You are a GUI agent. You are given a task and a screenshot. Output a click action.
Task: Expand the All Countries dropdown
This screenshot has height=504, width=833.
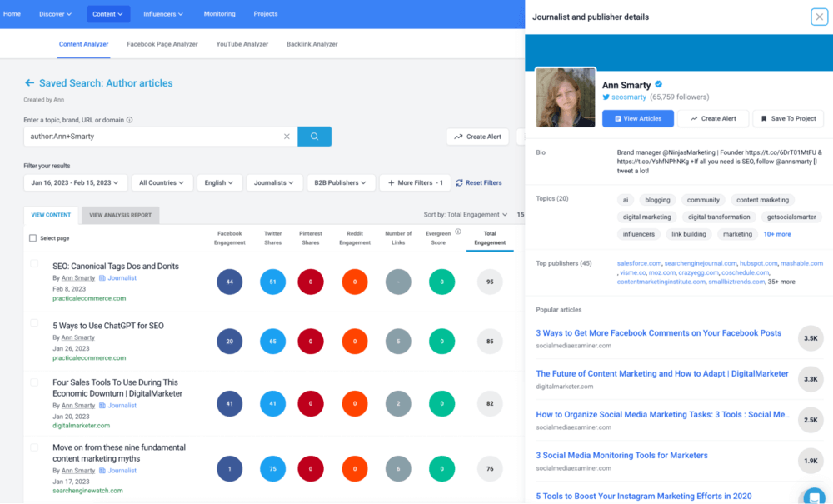coord(162,182)
